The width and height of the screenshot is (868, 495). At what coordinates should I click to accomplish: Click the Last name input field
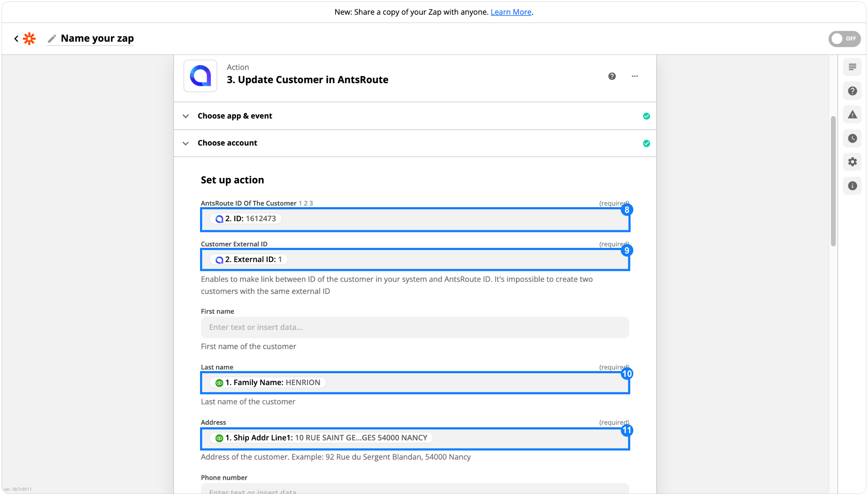(415, 383)
